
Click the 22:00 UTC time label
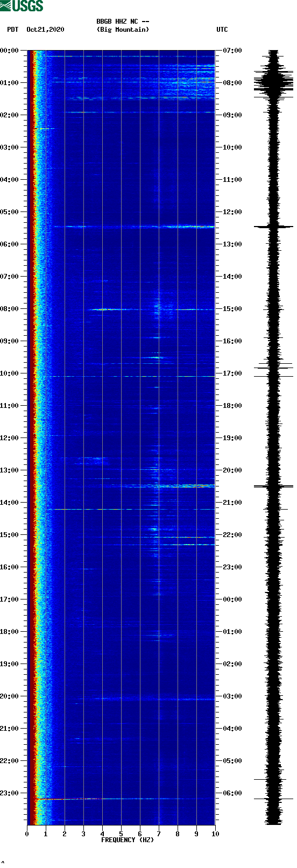(232, 535)
